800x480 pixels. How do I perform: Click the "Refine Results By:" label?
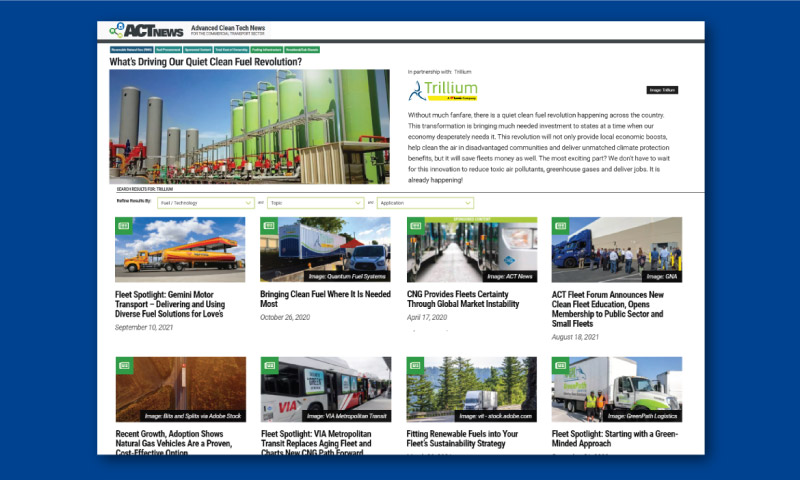(134, 201)
